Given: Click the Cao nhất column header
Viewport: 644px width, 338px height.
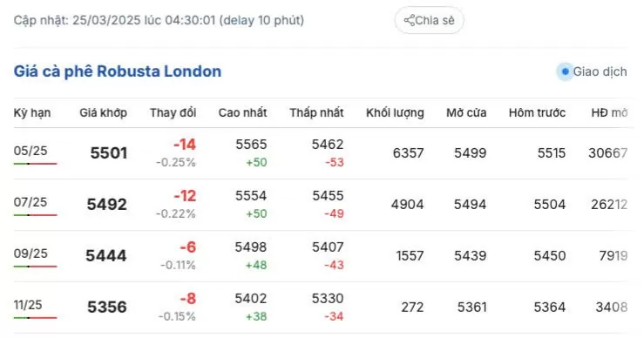Looking at the screenshot, I should (x=243, y=112).
